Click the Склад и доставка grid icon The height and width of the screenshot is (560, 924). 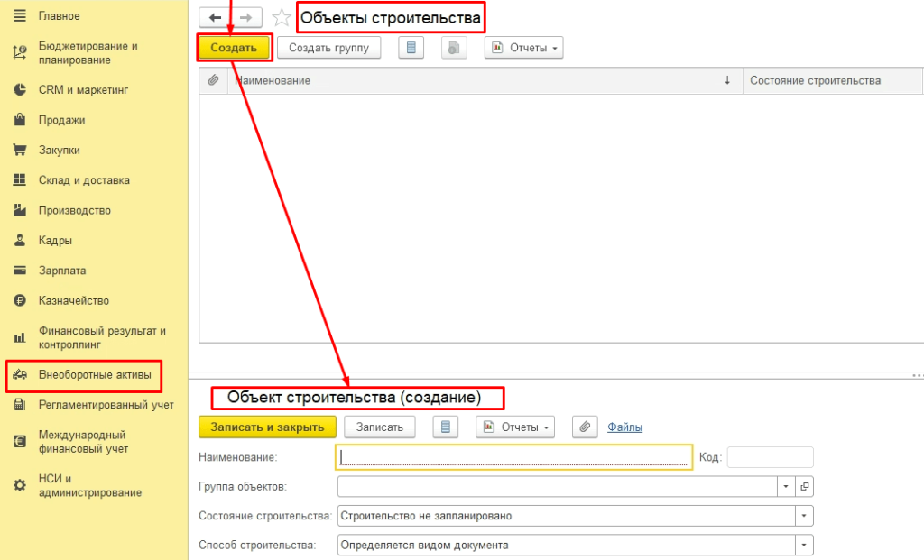pyautogui.click(x=20, y=179)
